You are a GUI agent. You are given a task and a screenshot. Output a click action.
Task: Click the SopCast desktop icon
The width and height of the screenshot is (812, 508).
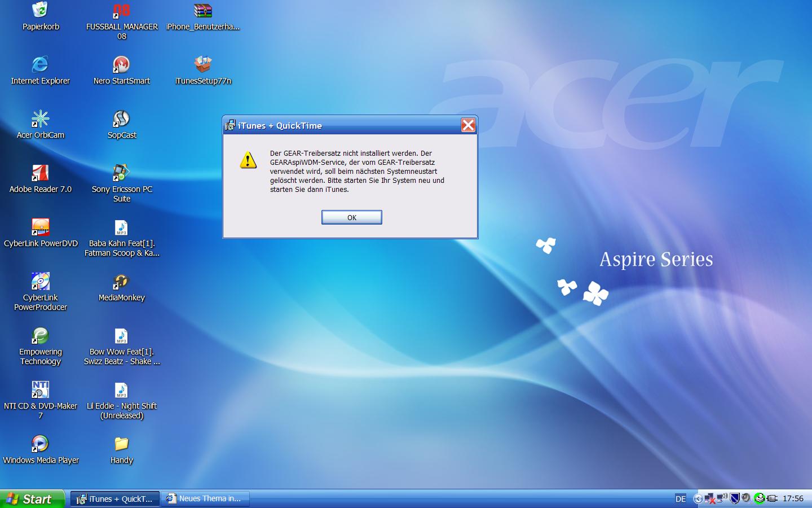click(121, 119)
